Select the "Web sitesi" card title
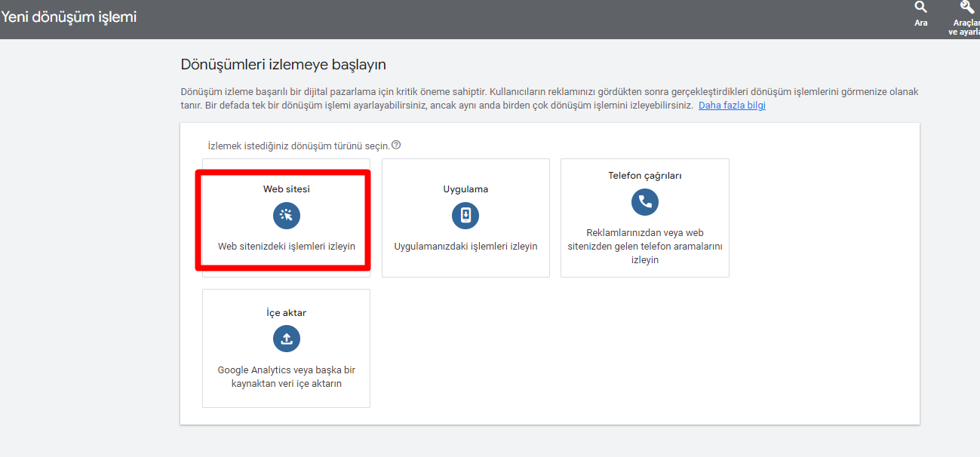Image resolution: width=980 pixels, height=457 pixels. pos(287,189)
